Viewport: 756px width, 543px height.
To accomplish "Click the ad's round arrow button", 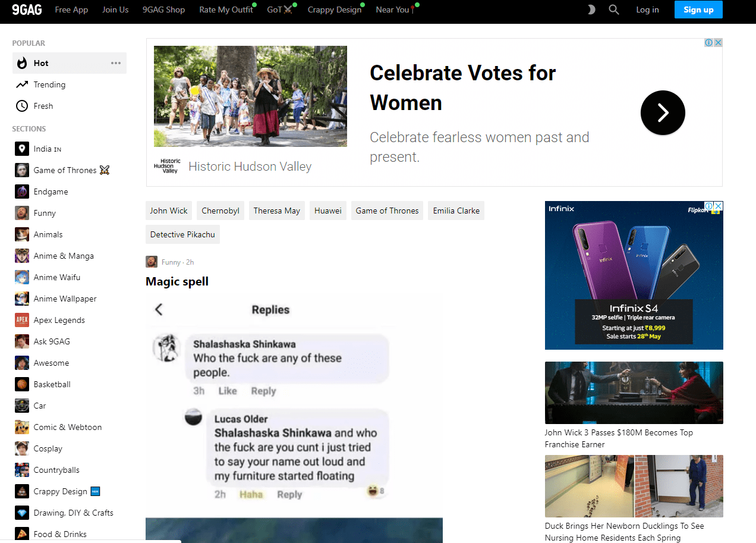I will tap(663, 112).
